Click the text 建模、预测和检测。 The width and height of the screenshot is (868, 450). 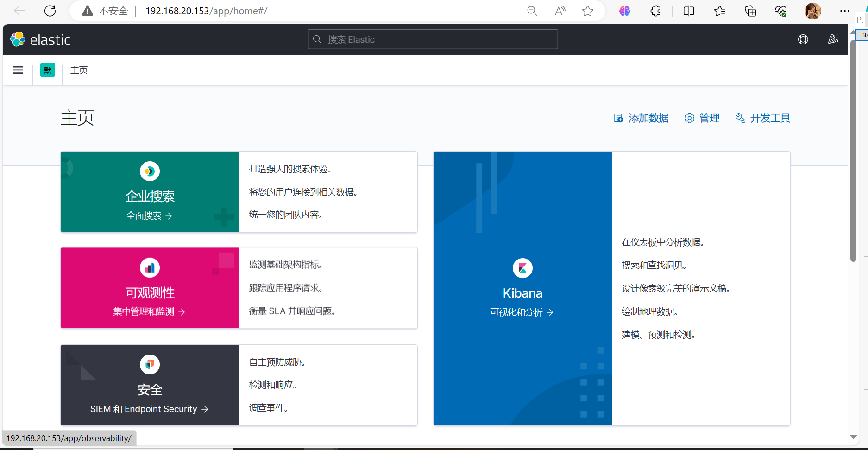pyautogui.click(x=659, y=335)
